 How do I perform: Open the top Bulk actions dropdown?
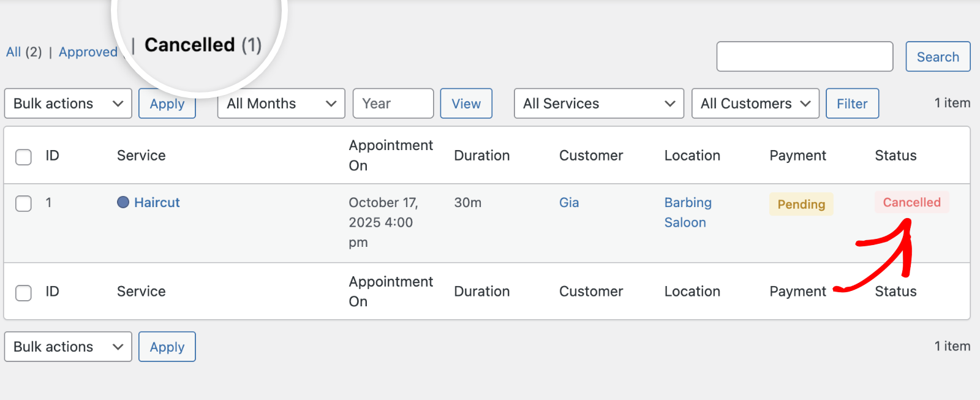tap(68, 104)
